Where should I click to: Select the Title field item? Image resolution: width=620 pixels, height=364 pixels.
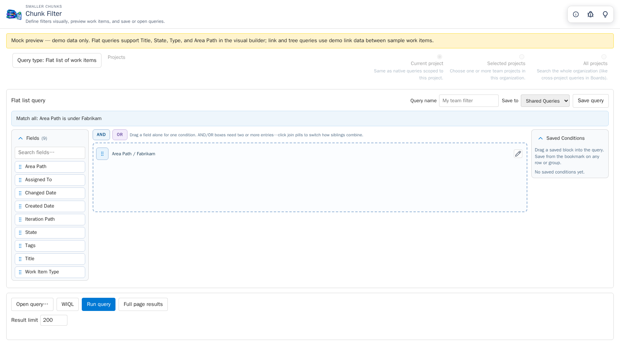(x=50, y=259)
